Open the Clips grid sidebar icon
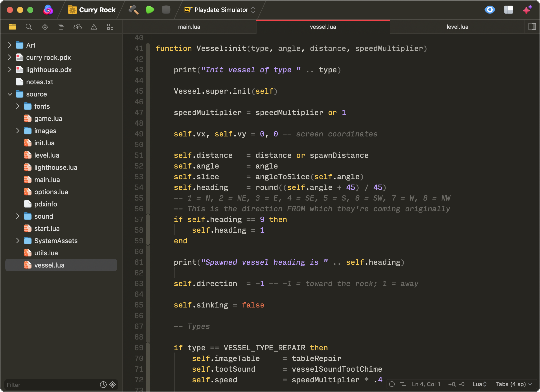Image resolution: width=540 pixels, height=392 pixels. [x=110, y=27]
